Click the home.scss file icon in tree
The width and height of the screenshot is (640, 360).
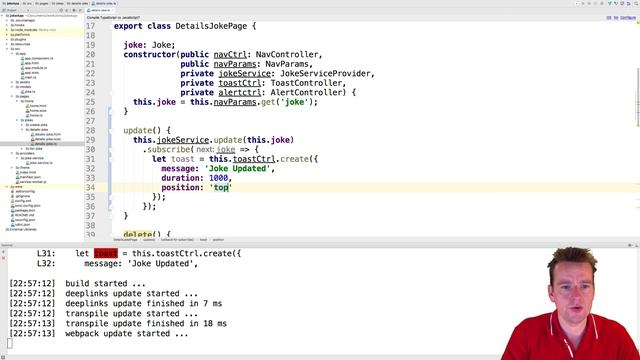27,111
